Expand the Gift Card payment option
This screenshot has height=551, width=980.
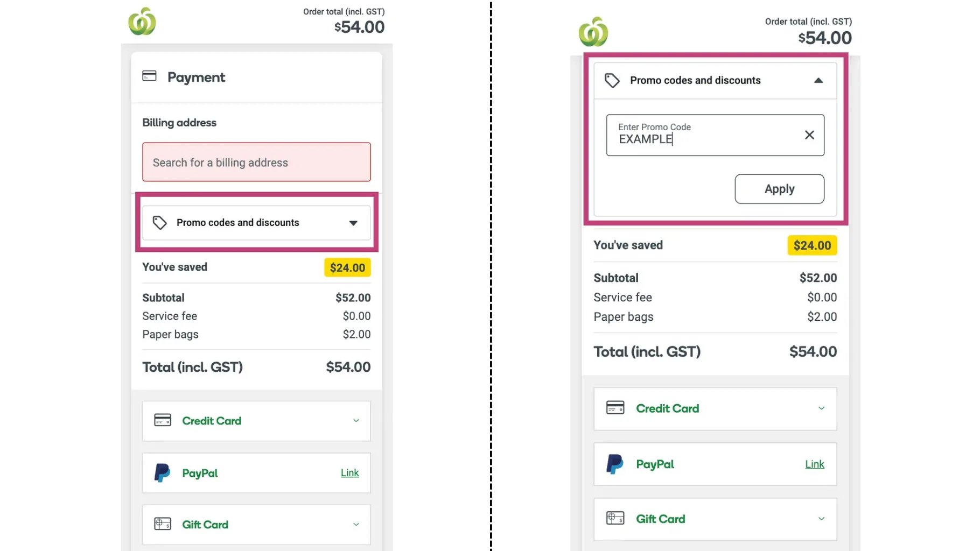(x=356, y=524)
